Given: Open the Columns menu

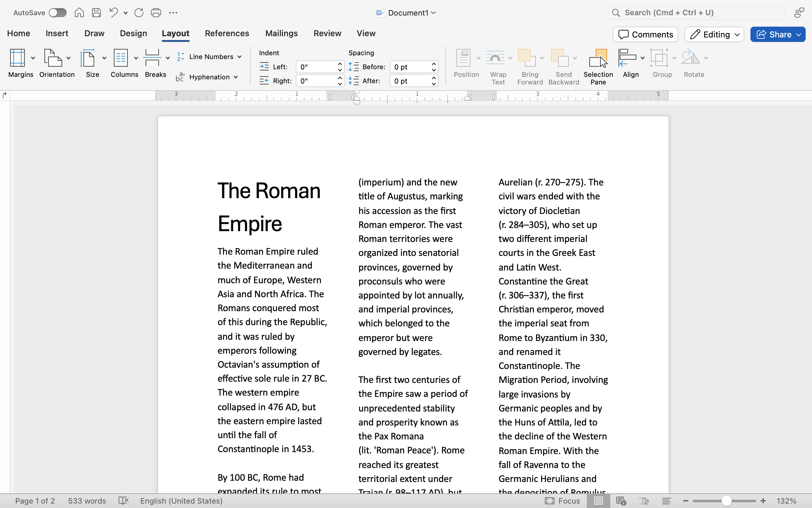Looking at the screenshot, I should click(x=124, y=63).
